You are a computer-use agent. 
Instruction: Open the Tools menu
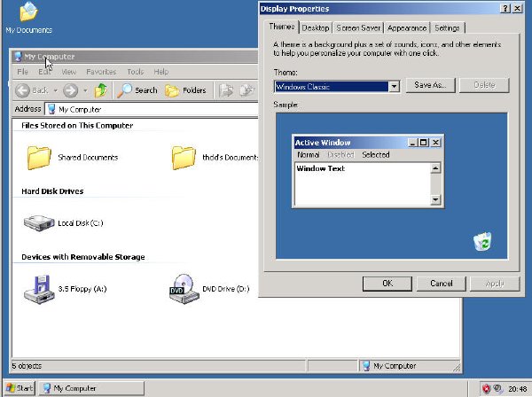pyautogui.click(x=136, y=72)
